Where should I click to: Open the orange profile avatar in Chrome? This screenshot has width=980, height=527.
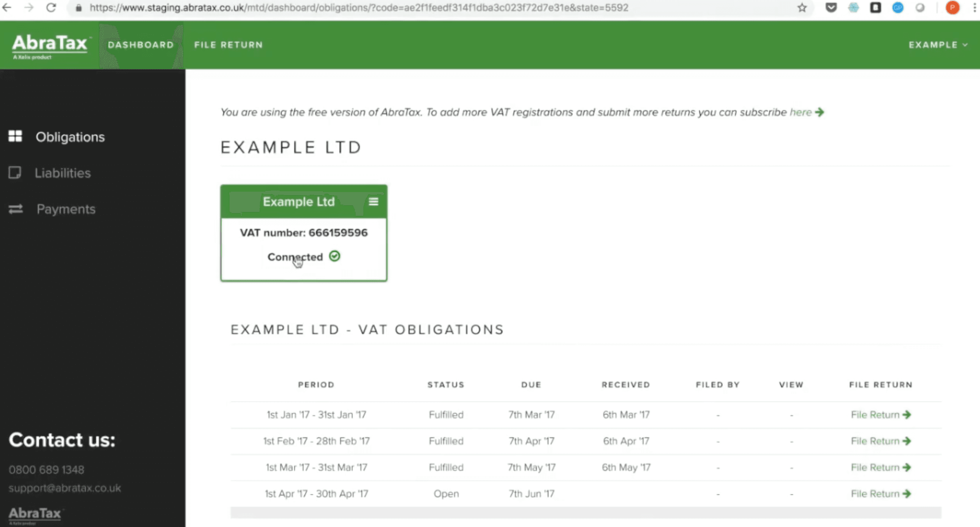click(952, 7)
